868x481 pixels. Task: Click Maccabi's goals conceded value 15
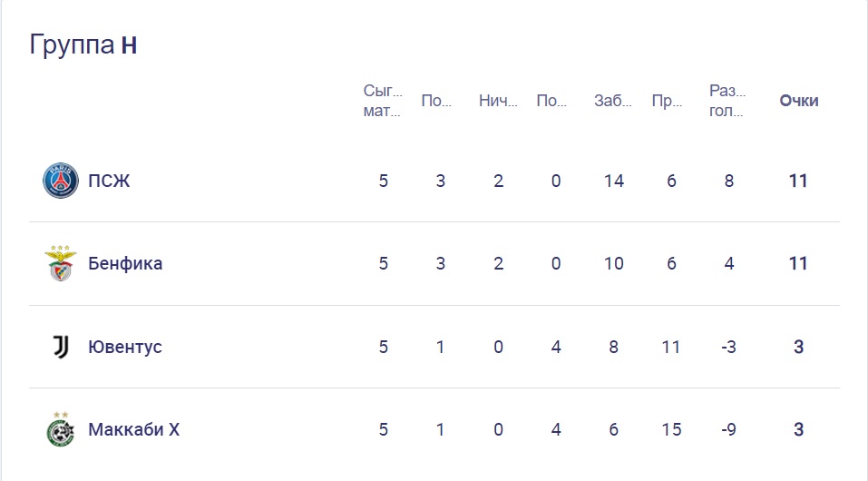pyautogui.click(x=671, y=429)
